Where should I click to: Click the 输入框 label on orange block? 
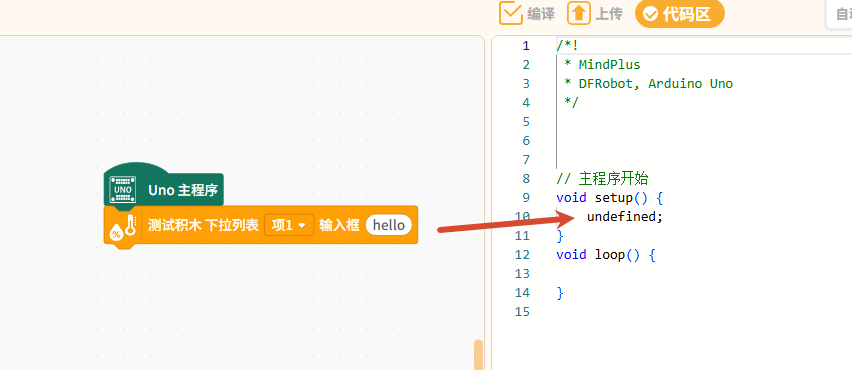click(x=340, y=225)
